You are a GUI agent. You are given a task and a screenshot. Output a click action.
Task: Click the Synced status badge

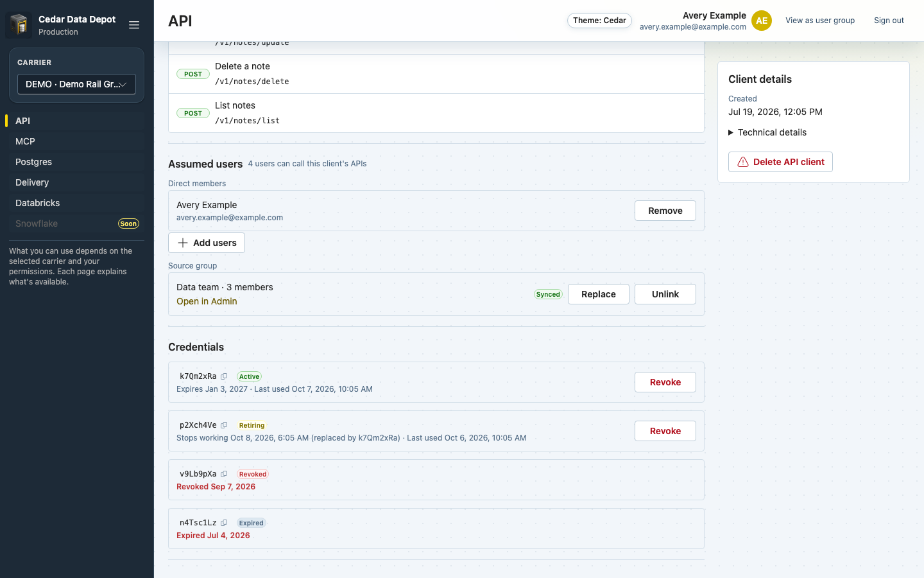point(548,294)
